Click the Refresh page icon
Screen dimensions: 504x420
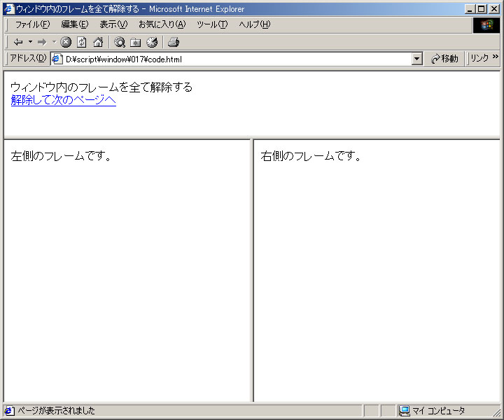[82, 42]
